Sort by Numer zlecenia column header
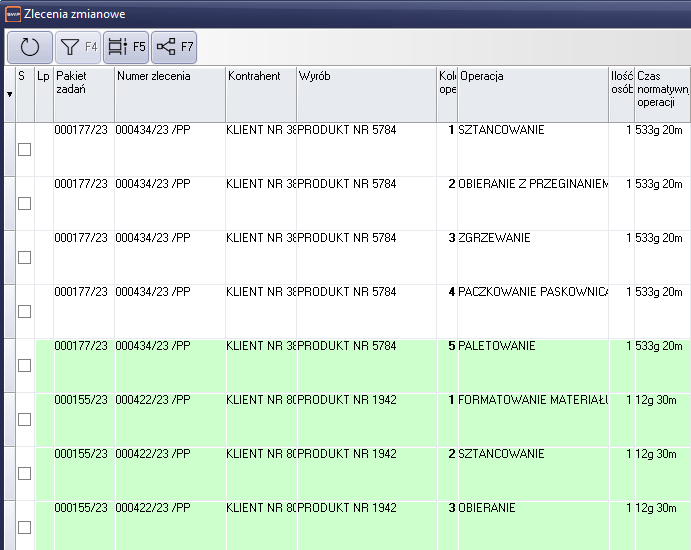This screenshot has width=691, height=550. pos(169,77)
